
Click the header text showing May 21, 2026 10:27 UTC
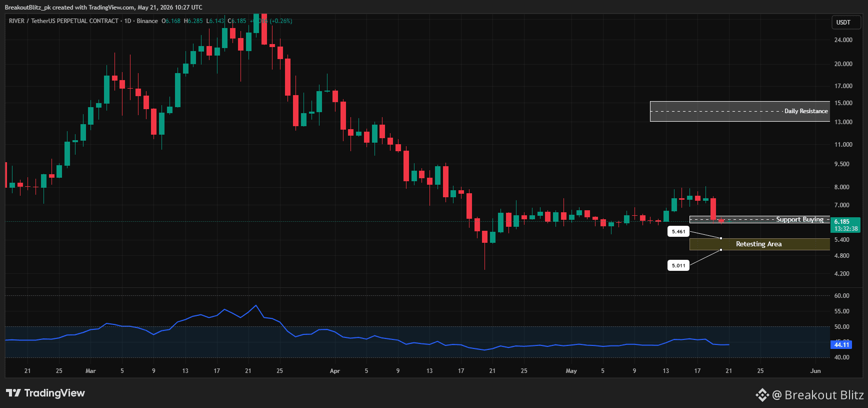coord(170,8)
